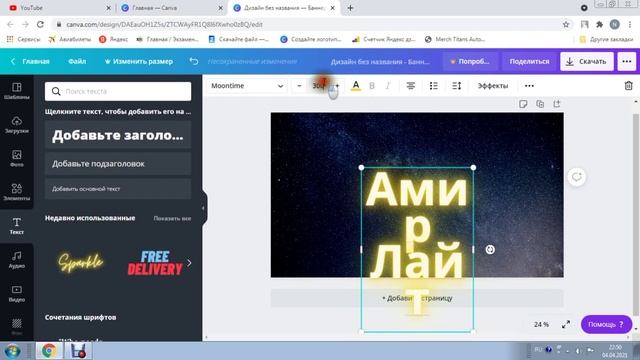Increase font size with plus button
The width and height of the screenshot is (640, 360).
(337, 86)
